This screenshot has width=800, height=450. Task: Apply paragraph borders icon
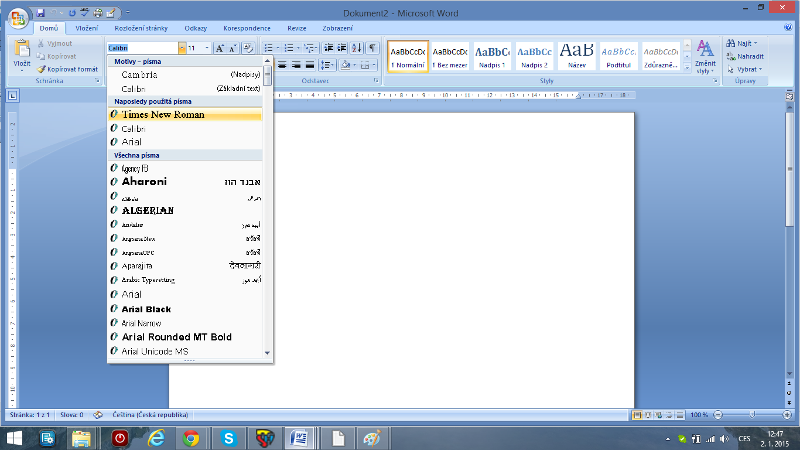point(364,65)
